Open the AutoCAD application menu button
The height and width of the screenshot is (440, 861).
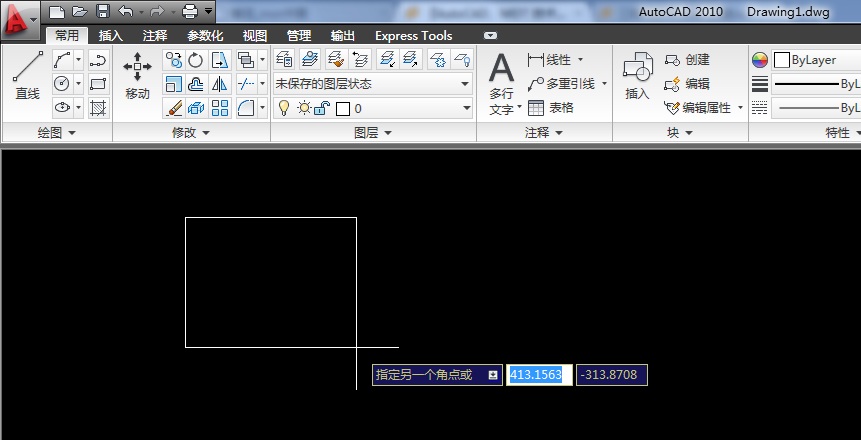coord(19,20)
